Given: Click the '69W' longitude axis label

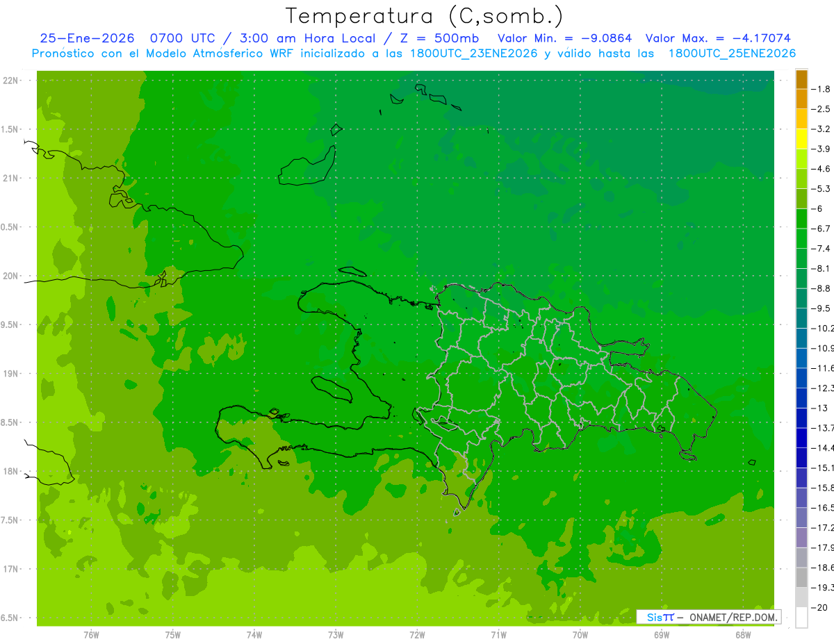Looking at the screenshot, I should point(661,635).
